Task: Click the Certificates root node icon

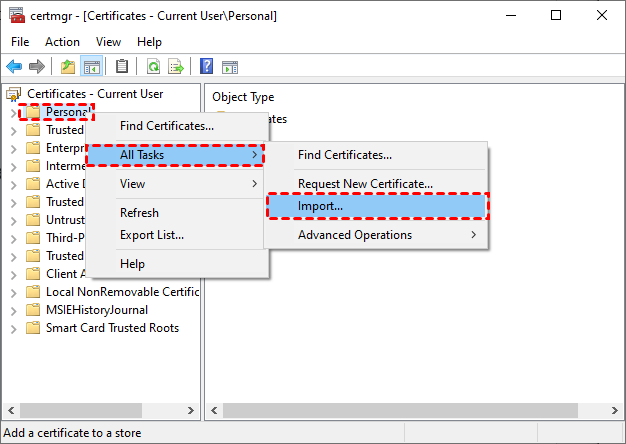Action: click(13, 94)
